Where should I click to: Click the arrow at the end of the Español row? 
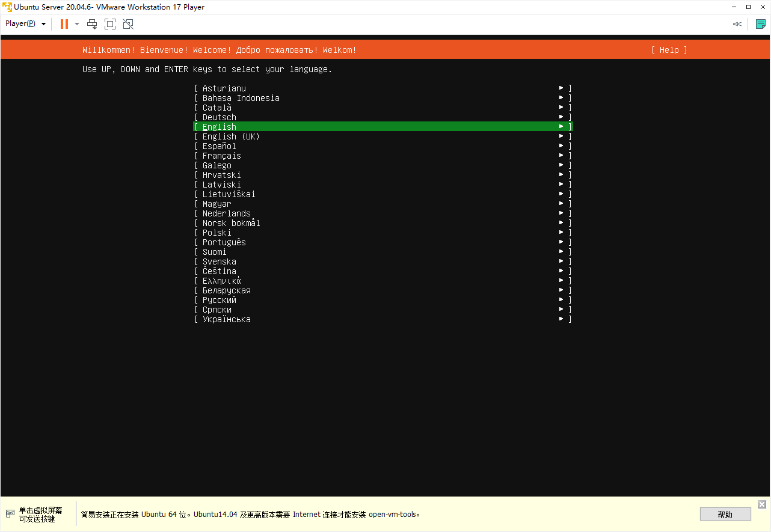coord(561,146)
